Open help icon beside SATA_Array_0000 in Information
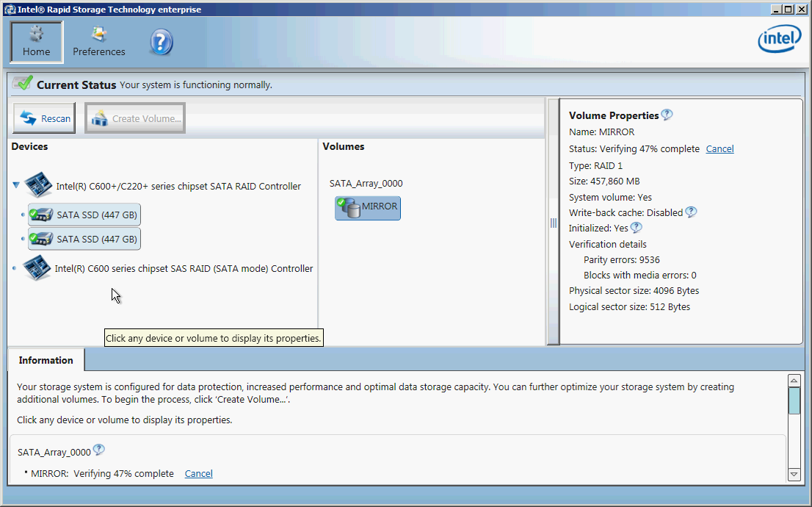This screenshot has height=507, width=812. (x=98, y=450)
